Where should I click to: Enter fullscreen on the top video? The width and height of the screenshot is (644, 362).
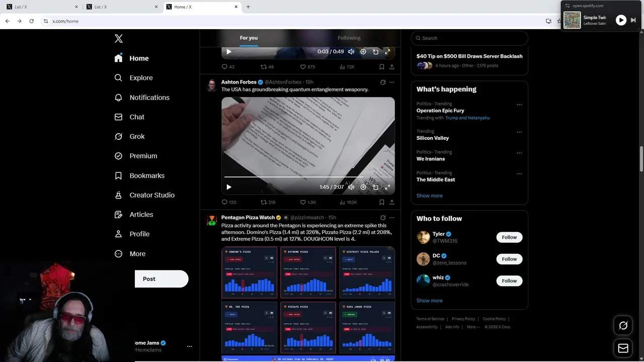point(387,52)
